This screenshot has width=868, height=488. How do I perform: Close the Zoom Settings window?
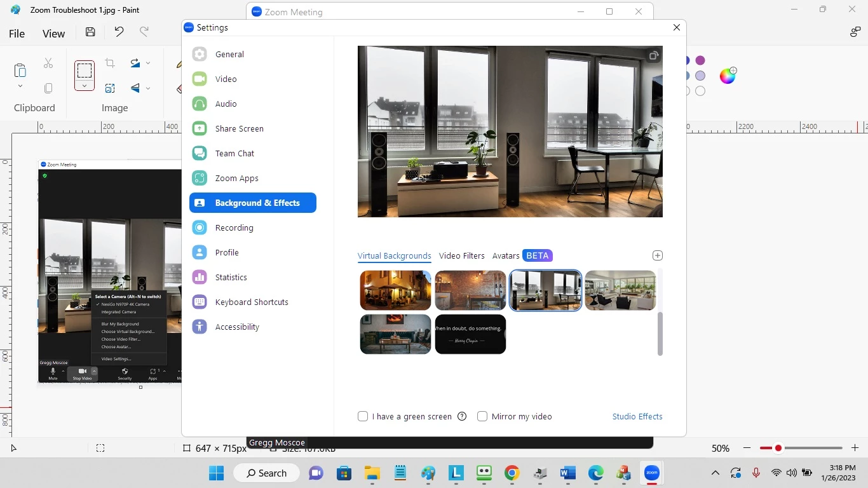[x=677, y=27]
